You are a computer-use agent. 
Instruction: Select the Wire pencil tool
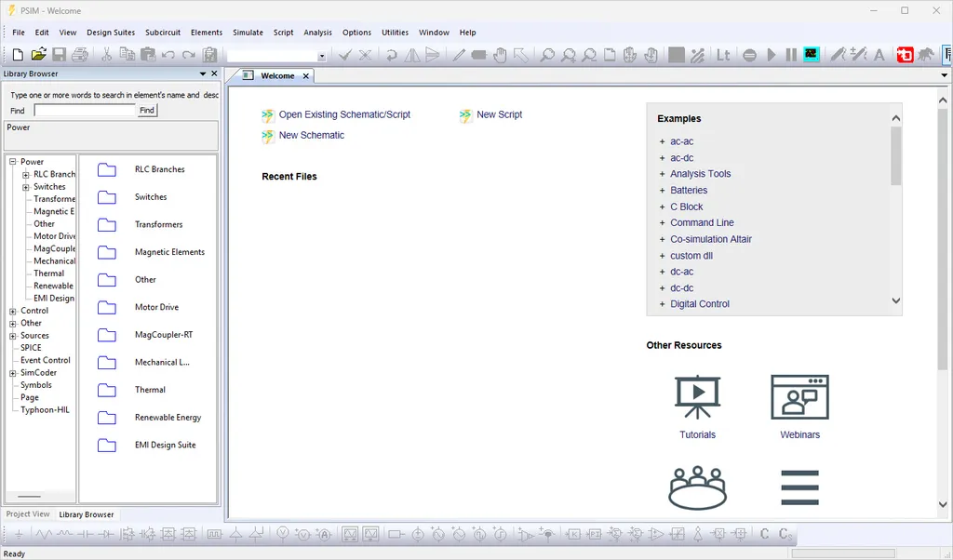click(459, 55)
